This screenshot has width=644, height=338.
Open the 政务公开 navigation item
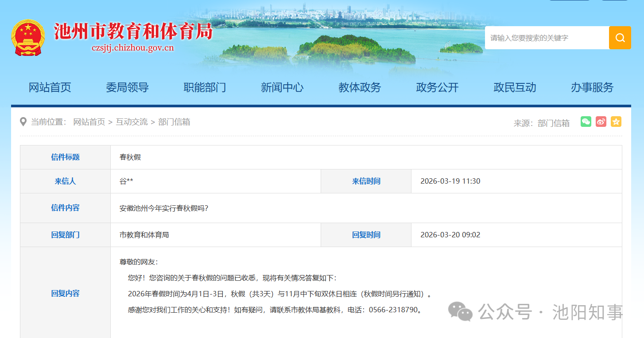(x=437, y=87)
